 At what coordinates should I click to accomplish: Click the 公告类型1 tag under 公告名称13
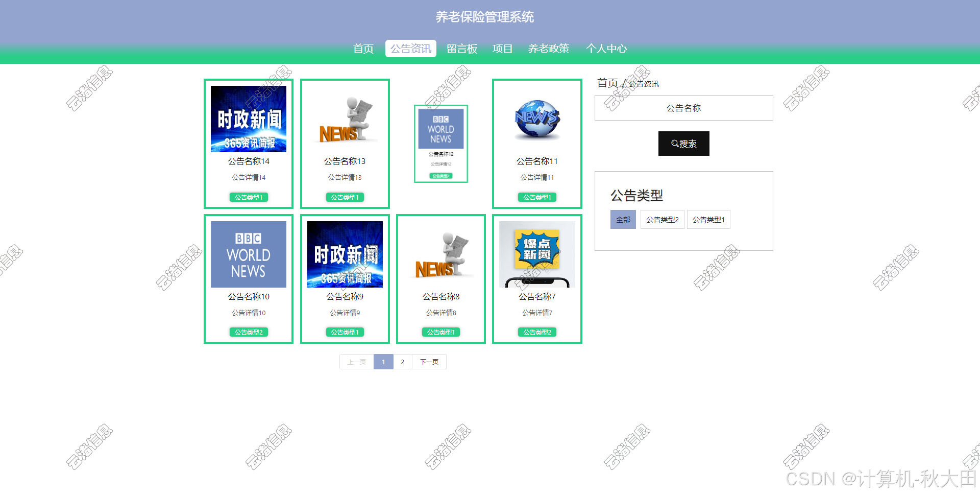point(345,197)
